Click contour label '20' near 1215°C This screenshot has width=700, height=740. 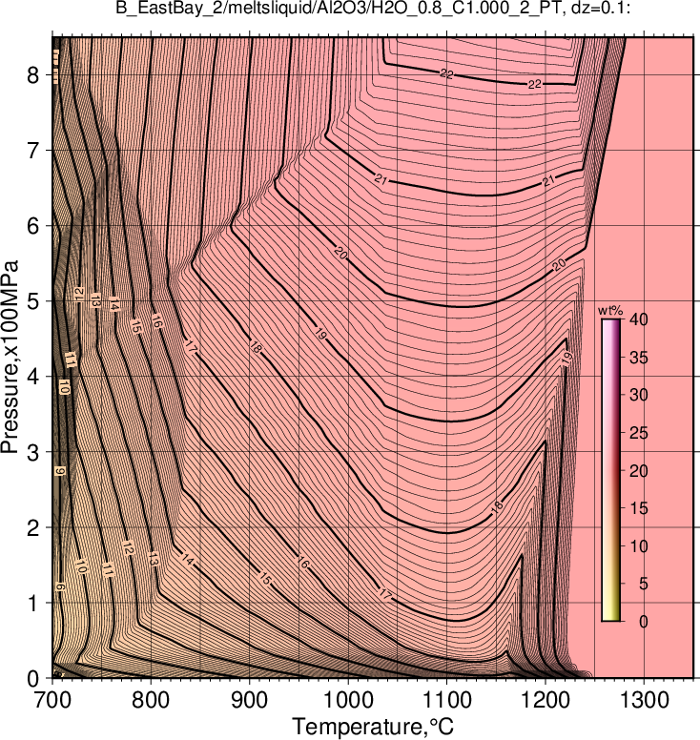pyautogui.click(x=559, y=265)
